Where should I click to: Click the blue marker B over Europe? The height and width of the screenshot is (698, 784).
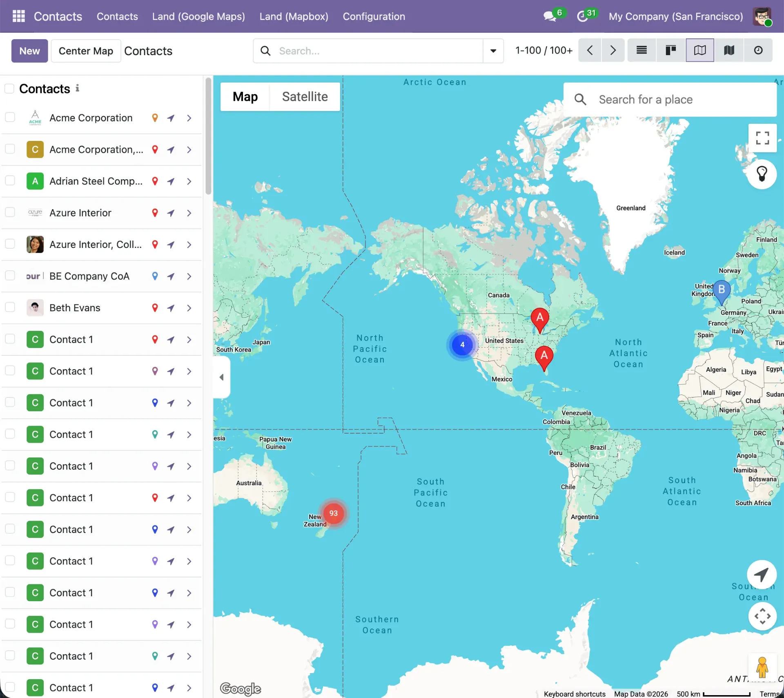[x=721, y=292]
